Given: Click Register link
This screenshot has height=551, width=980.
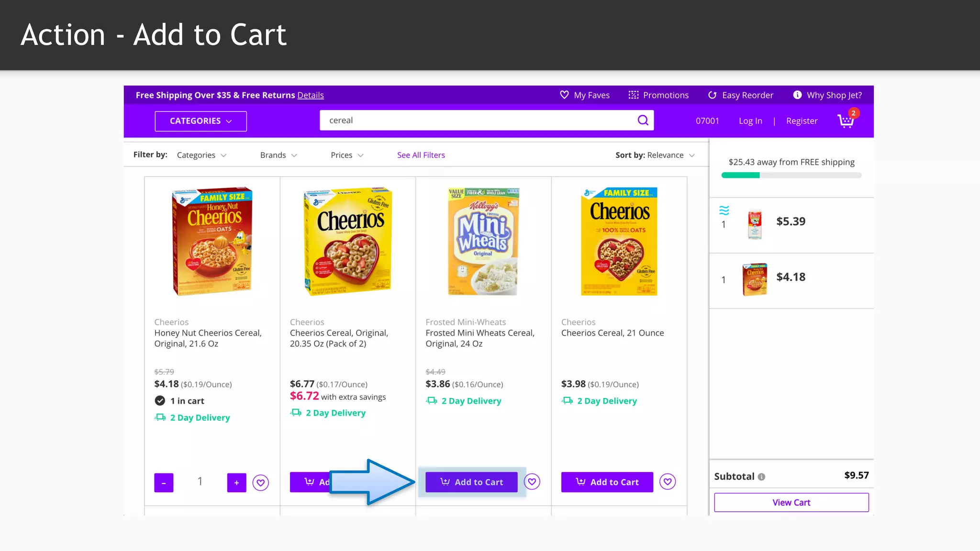Looking at the screenshot, I should click(802, 121).
